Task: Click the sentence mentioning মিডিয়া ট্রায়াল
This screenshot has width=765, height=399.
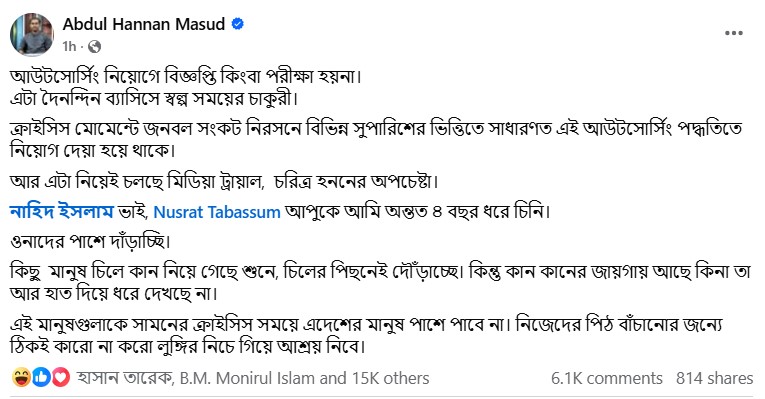Action: tap(224, 181)
